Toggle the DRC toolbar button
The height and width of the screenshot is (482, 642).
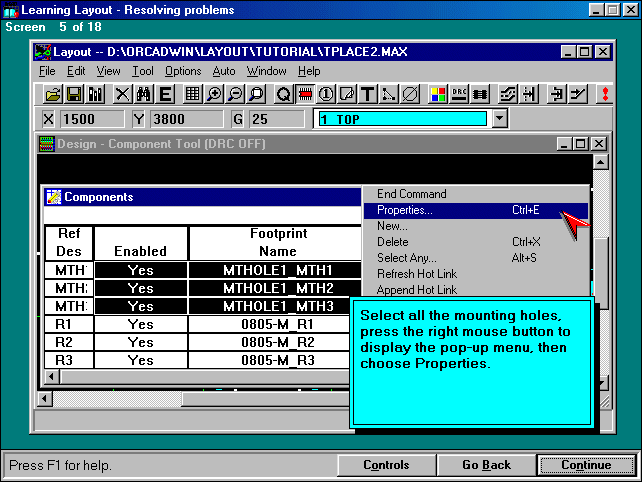pyautogui.click(x=460, y=94)
